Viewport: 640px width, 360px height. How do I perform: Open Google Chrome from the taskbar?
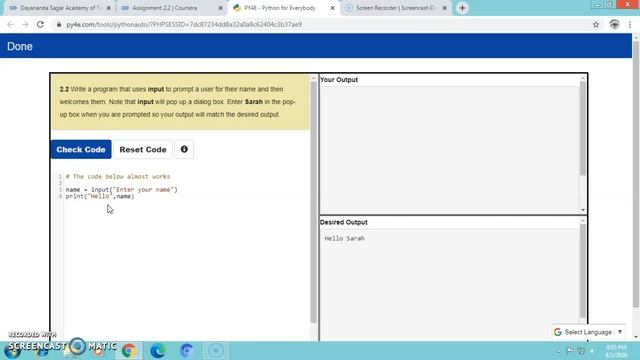click(x=129, y=351)
